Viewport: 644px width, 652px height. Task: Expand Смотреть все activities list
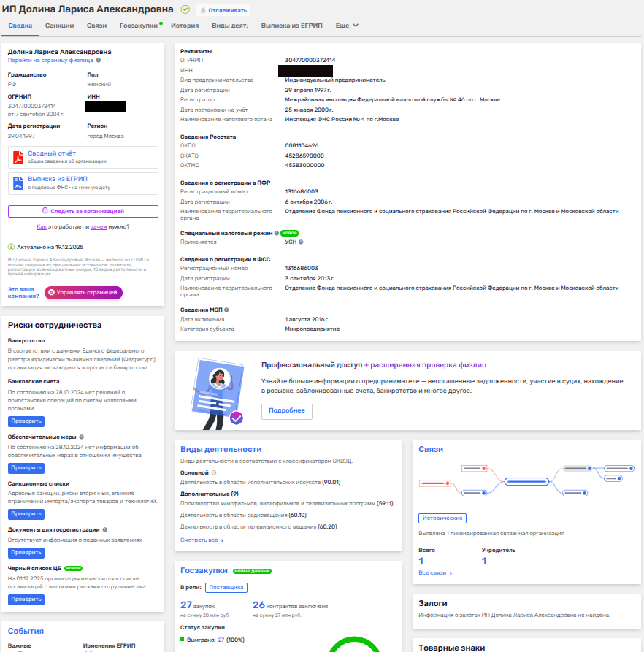tap(202, 540)
